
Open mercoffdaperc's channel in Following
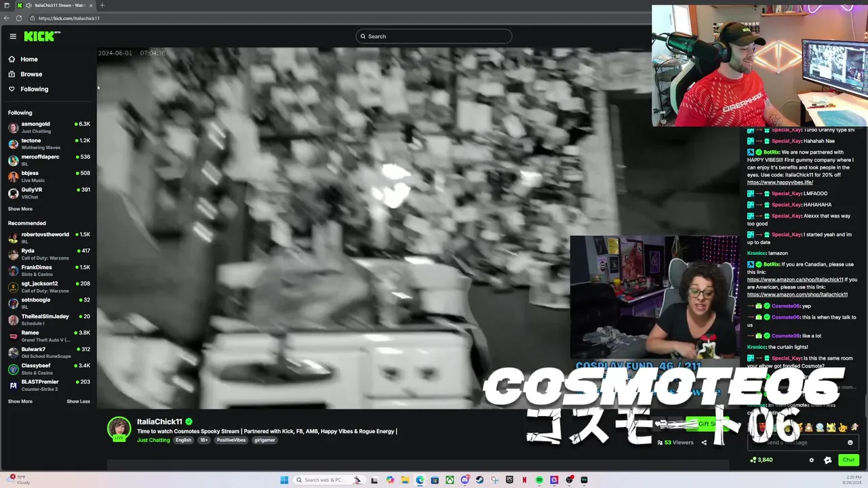click(49, 160)
